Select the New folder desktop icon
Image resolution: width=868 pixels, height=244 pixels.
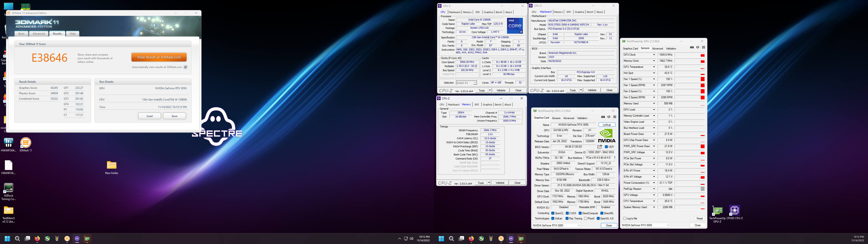click(111, 167)
